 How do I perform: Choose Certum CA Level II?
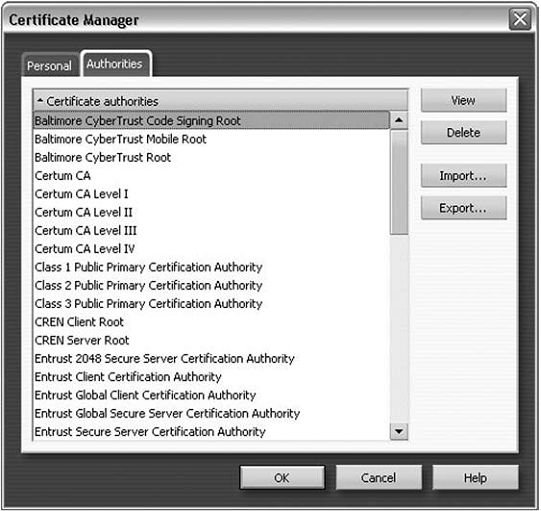pyautogui.click(x=212, y=212)
